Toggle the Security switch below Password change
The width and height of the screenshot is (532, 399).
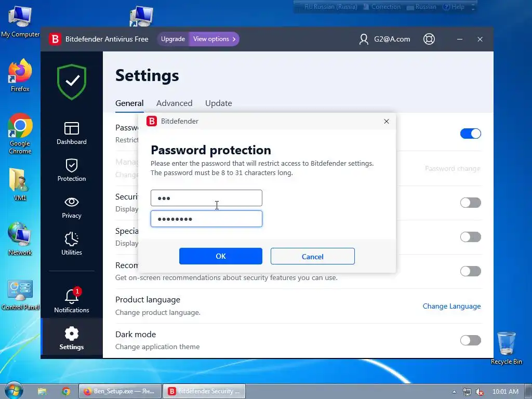pos(471,203)
